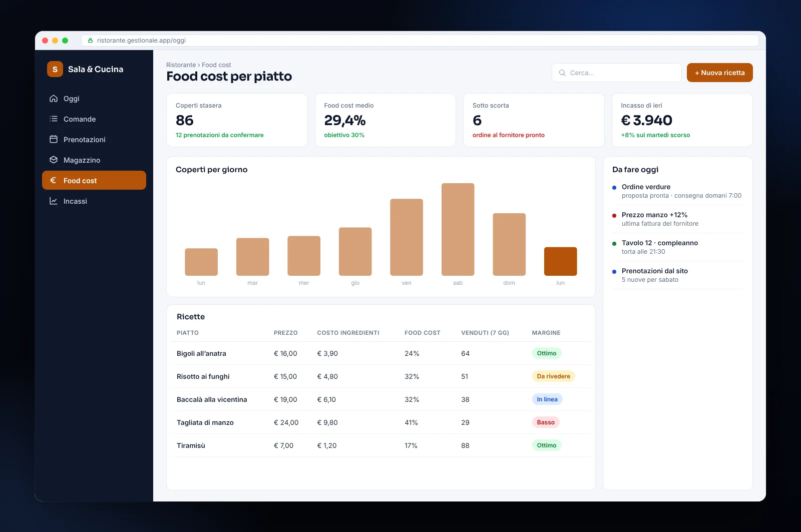Viewport: 801px width, 532px height.
Task: Click the ven bar in chart
Action: pyautogui.click(x=407, y=237)
